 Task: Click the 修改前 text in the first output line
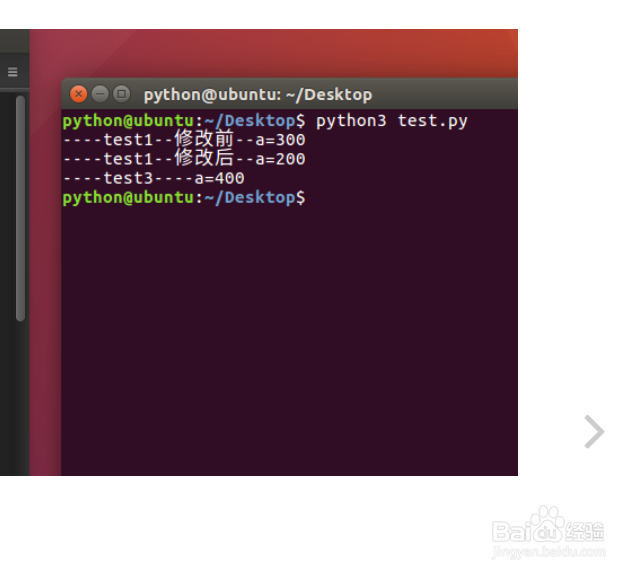tap(204, 139)
